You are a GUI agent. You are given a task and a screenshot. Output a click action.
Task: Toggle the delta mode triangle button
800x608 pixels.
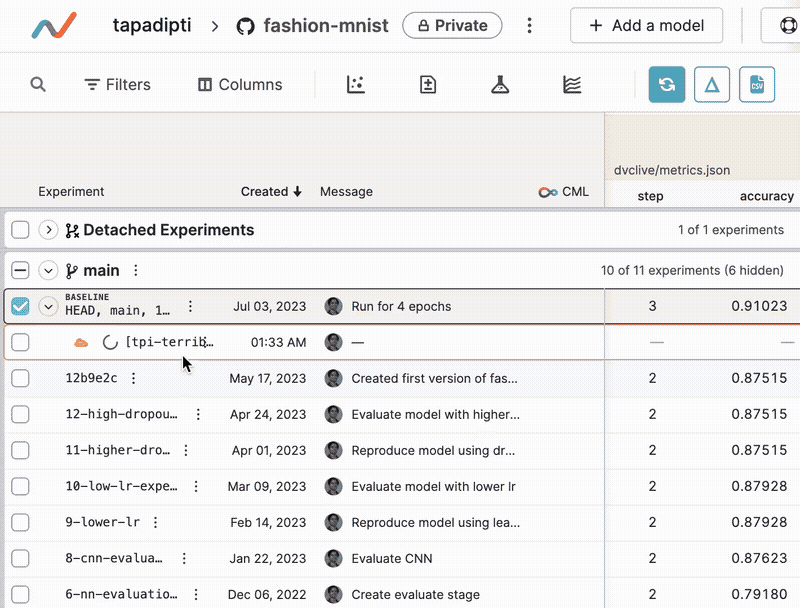(712, 84)
